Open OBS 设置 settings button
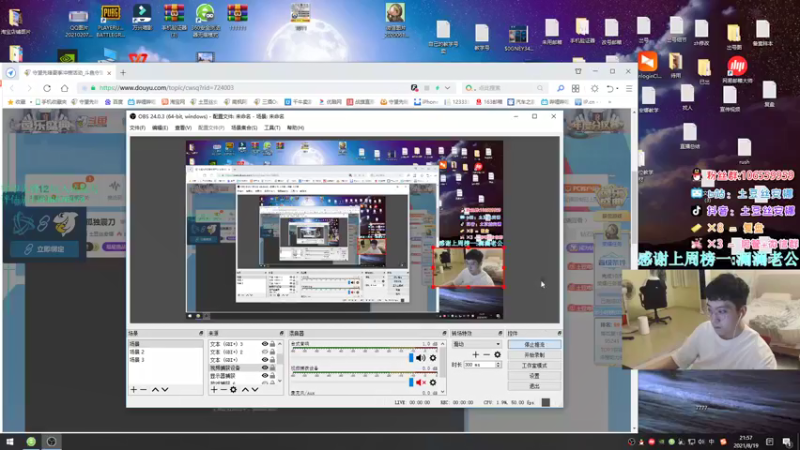 (534, 376)
